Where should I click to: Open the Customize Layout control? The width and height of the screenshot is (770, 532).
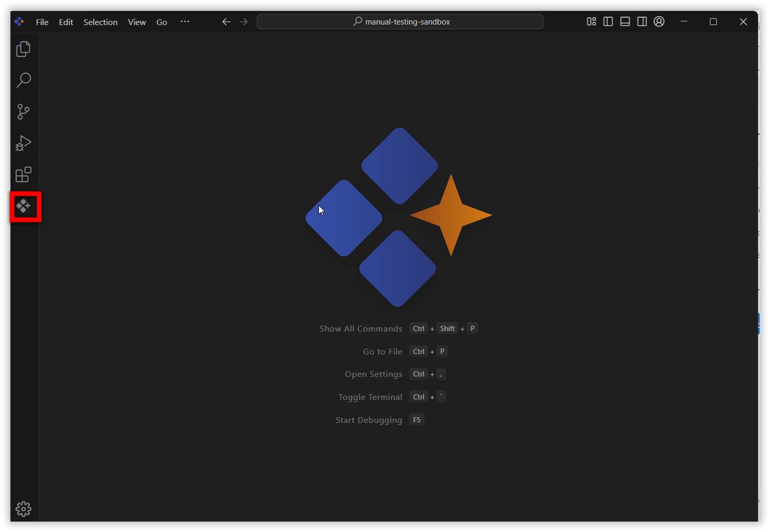[591, 21]
